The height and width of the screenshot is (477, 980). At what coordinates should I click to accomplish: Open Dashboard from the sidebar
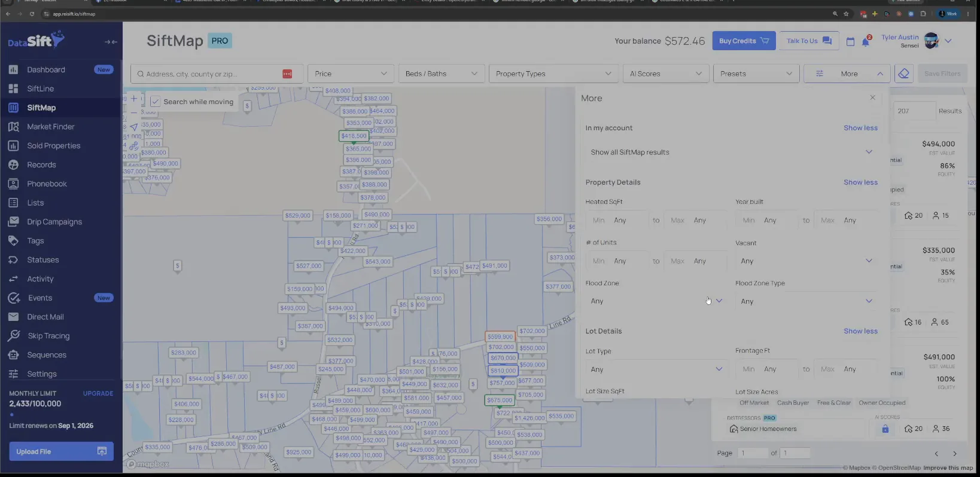coord(60,70)
